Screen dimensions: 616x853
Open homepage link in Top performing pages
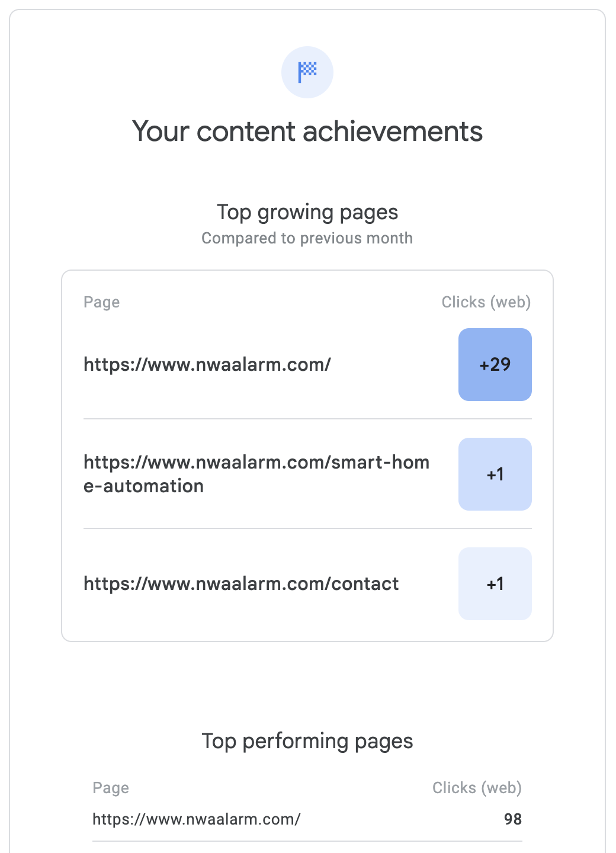pyautogui.click(x=197, y=819)
